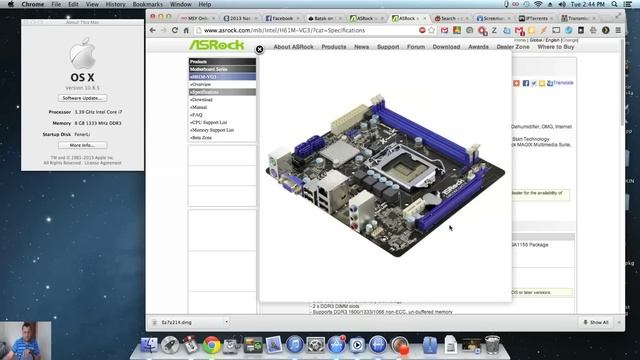
Task: Open News in top navigation
Action: (x=361, y=47)
